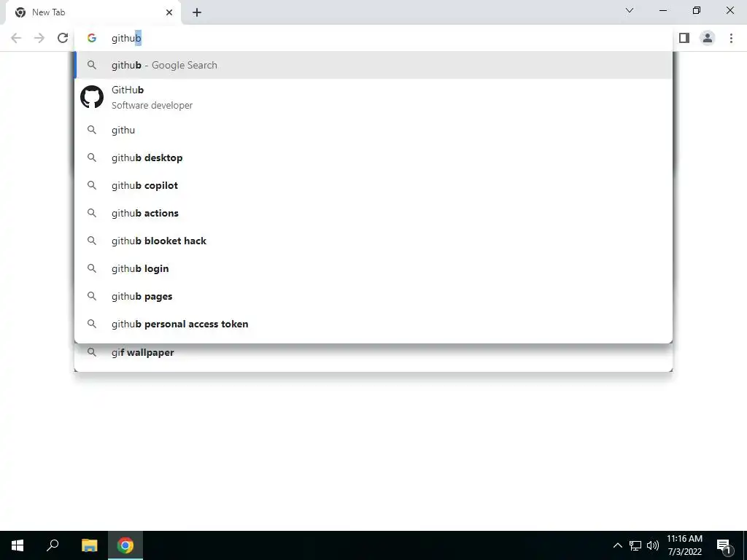This screenshot has height=560, width=747.
Task: Minimize the Chrome window
Action: [x=662, y=10]
